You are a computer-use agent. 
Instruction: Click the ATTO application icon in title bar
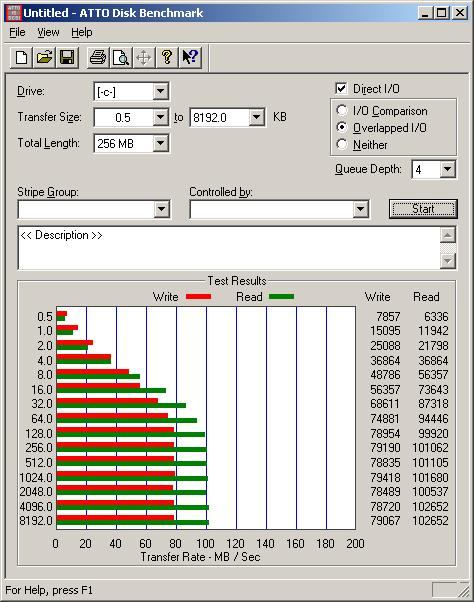pos(13,13)
